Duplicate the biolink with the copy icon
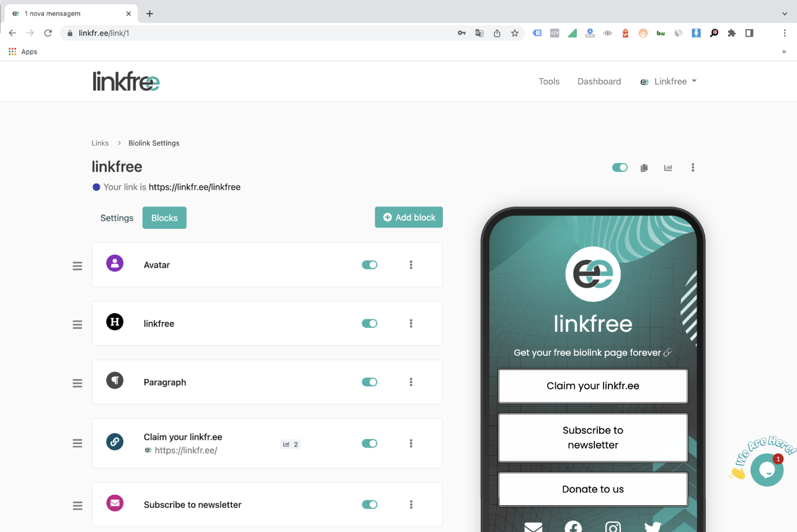 tap(644, 167)
